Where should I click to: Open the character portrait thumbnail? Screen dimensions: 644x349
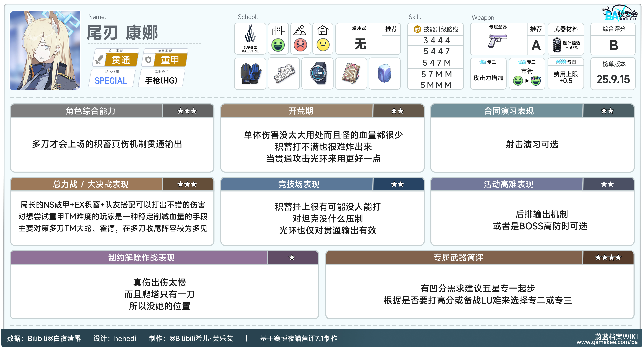click(45, 50)
